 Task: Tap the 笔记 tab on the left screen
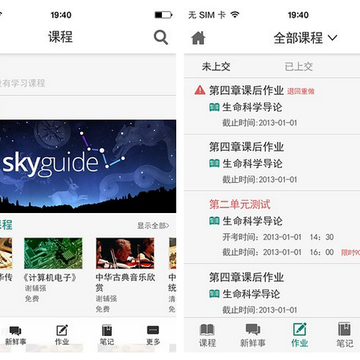[107, 336]
